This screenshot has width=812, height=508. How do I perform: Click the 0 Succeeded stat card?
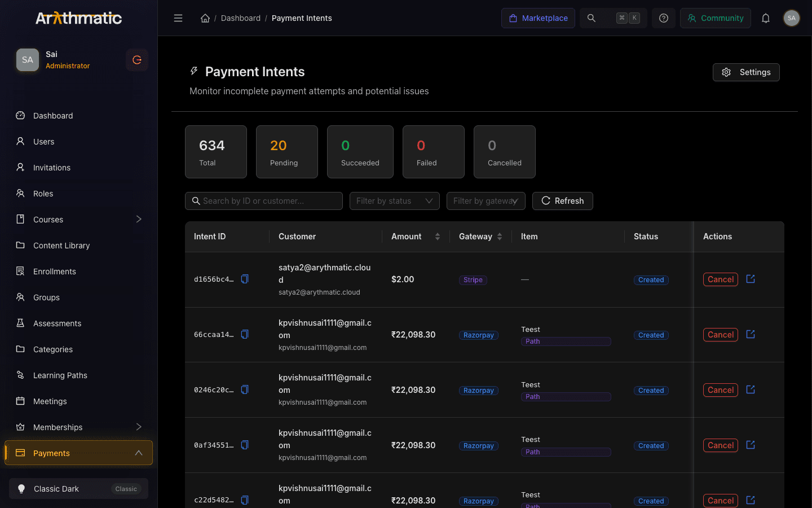click(x=360, y=152)
